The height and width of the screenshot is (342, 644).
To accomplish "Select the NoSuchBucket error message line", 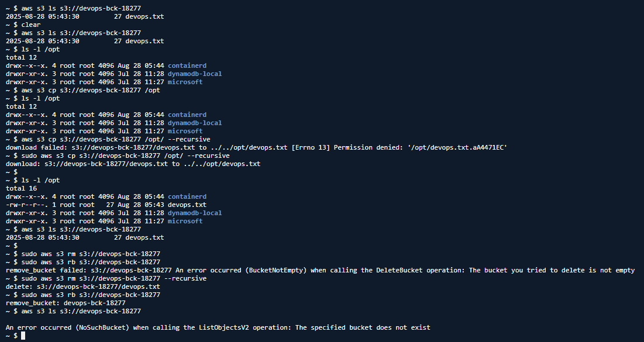I will [218, 327].
